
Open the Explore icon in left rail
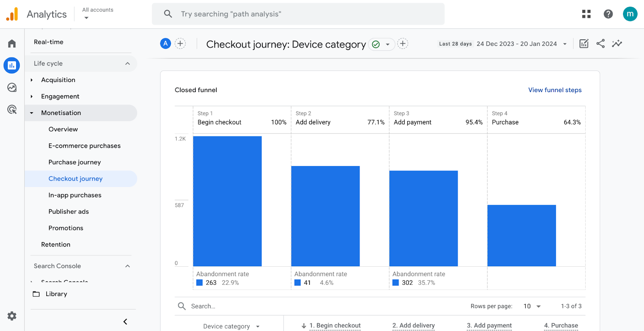pyautogui.click(x=12, y=87)
